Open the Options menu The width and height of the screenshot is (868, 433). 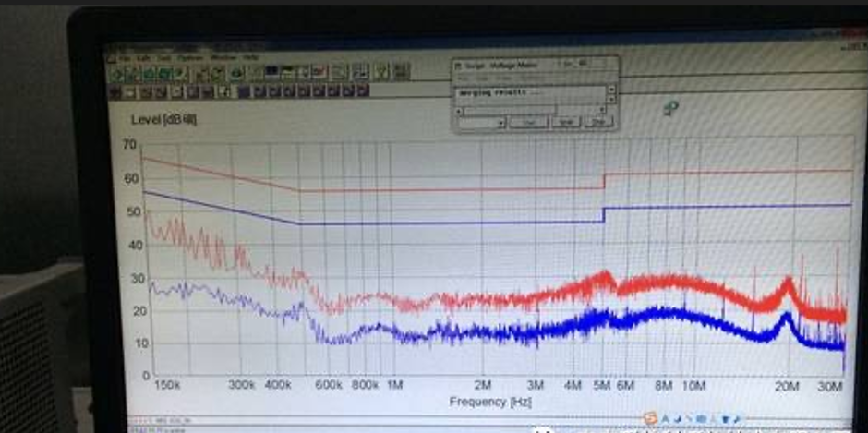coord(189,58)
